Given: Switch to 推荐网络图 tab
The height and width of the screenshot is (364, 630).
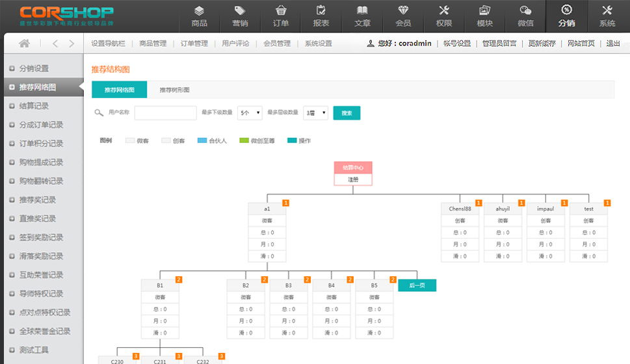Looking at the screenshot, I should click(120, 90).
